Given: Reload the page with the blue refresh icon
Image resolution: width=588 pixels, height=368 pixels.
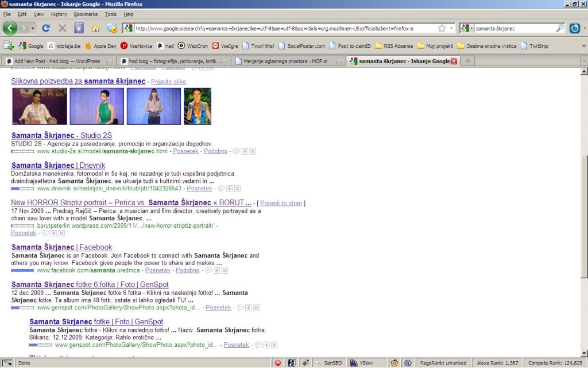Looking at the screenshot, I should 46,28.
